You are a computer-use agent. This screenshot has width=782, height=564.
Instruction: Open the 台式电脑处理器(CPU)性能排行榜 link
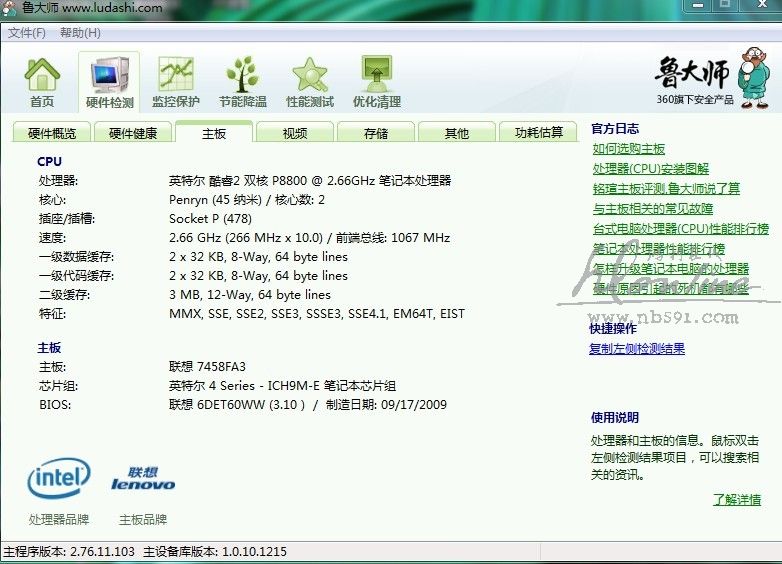click(681, 228)
